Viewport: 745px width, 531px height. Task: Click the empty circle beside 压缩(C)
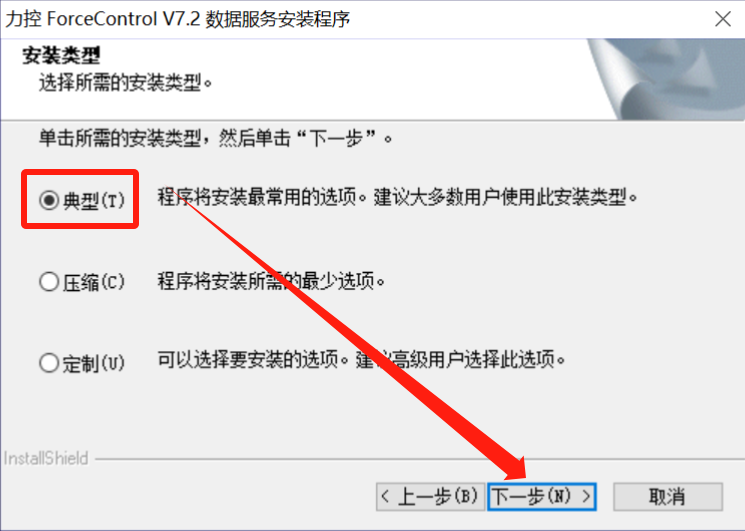coord(49,282)
